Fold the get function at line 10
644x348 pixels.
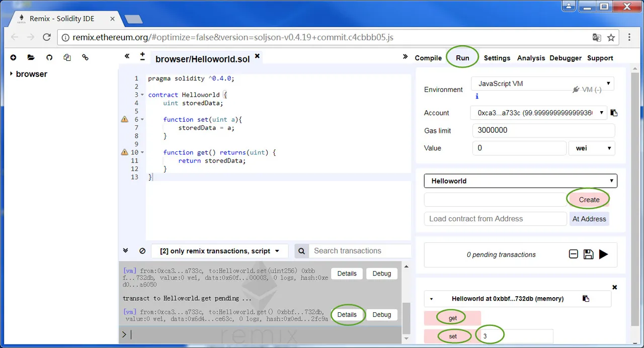click(142, 152)
